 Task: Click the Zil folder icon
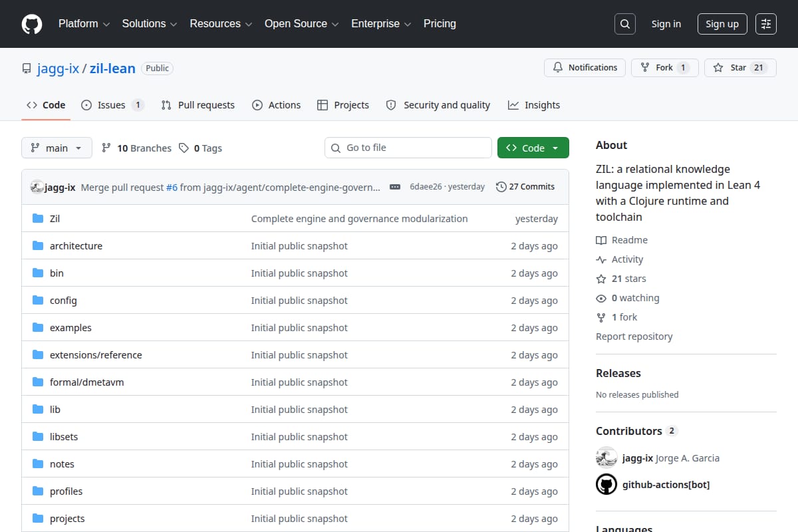coord(38,219)
